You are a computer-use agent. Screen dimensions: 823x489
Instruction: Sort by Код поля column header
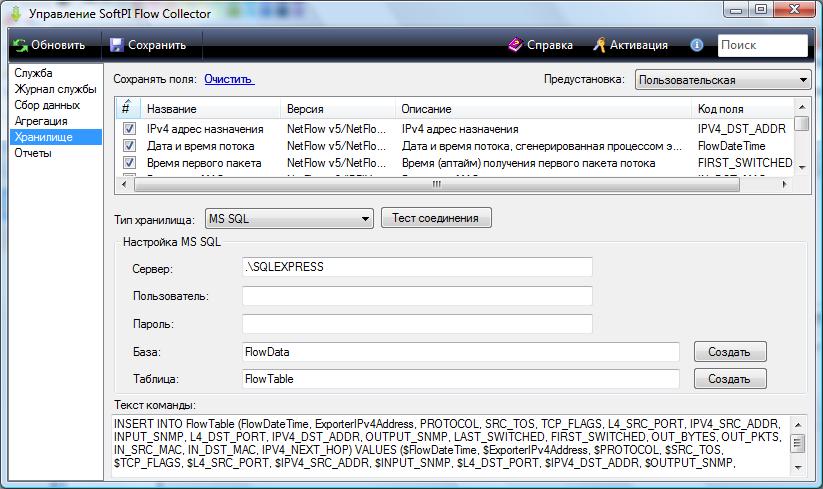click(x=743, y=109)
